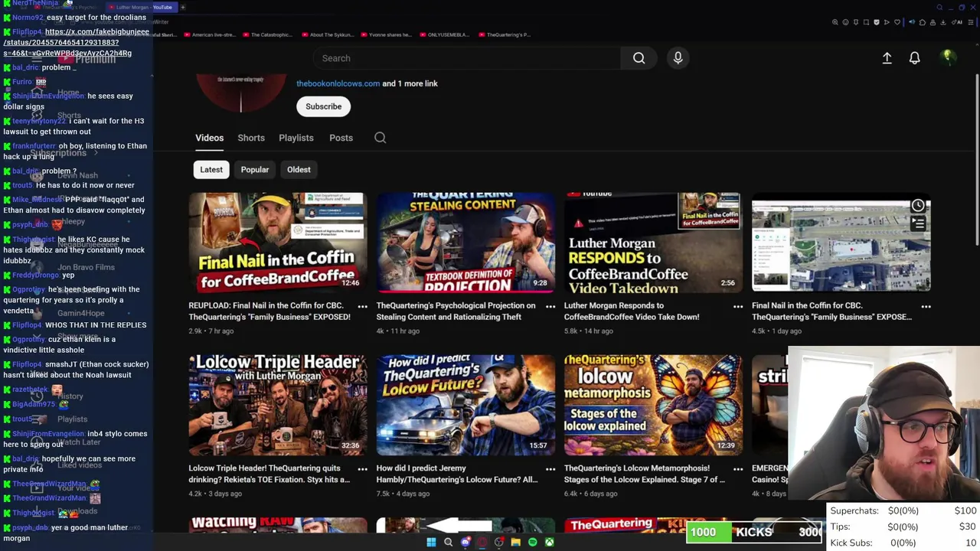Open 'Stealing Content' thumbnail
The image size is (980, 551).
[x=465, y=243]
